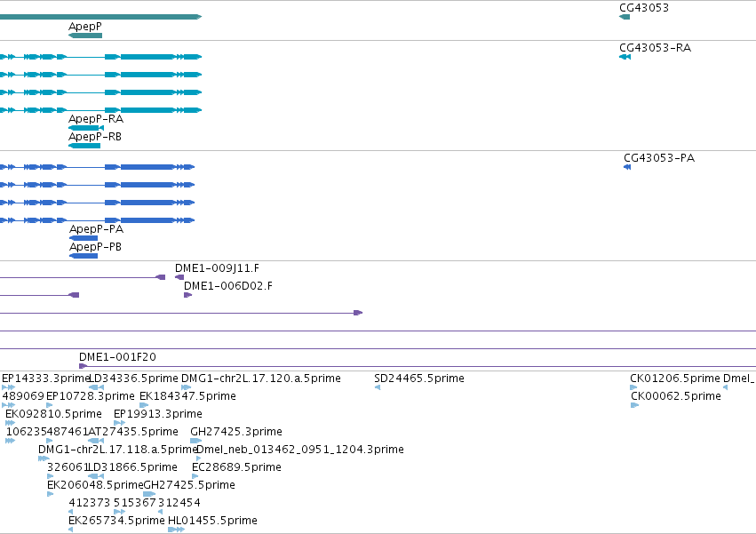Click the HL01455.5prime arrow glyphs
Image resolution: width=756 pixels, height=534 pixels.
click(176, 530)
